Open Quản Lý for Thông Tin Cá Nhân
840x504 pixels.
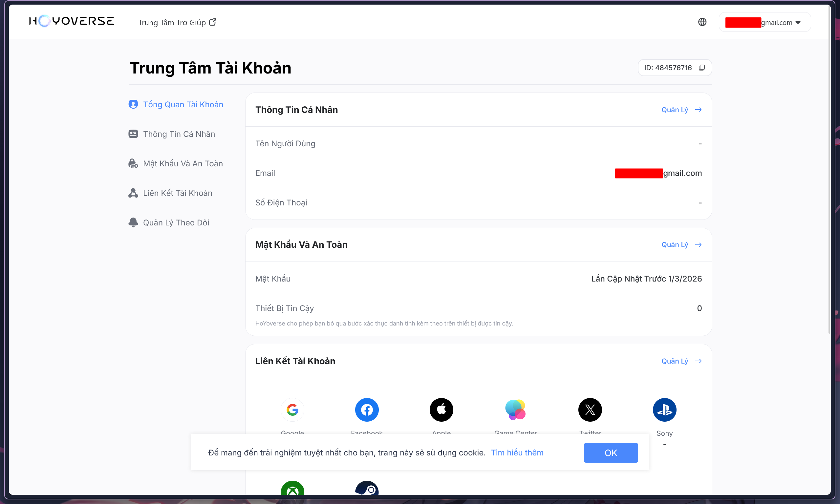click(681, 110)
